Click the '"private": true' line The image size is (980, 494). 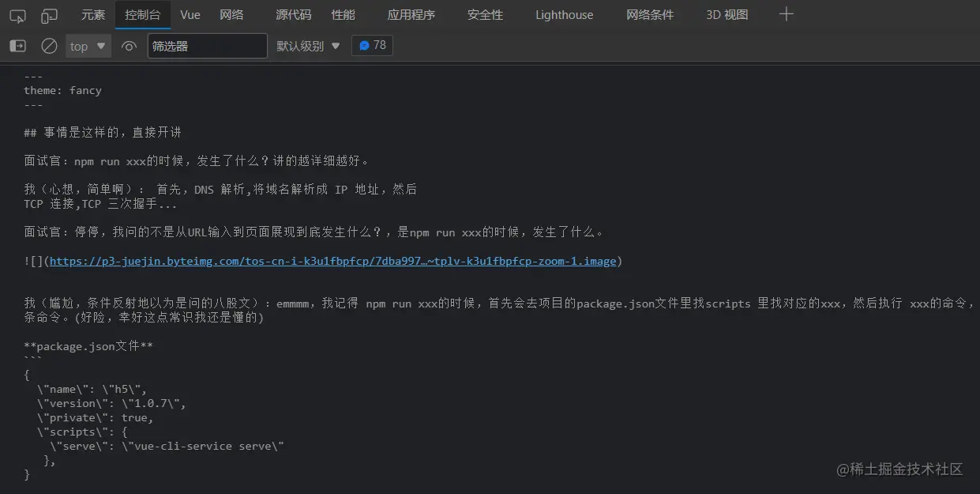95,417
